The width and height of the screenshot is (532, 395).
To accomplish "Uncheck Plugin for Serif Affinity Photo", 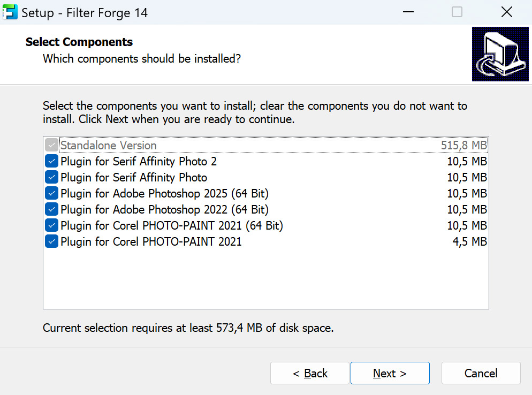I will point(51,177).
